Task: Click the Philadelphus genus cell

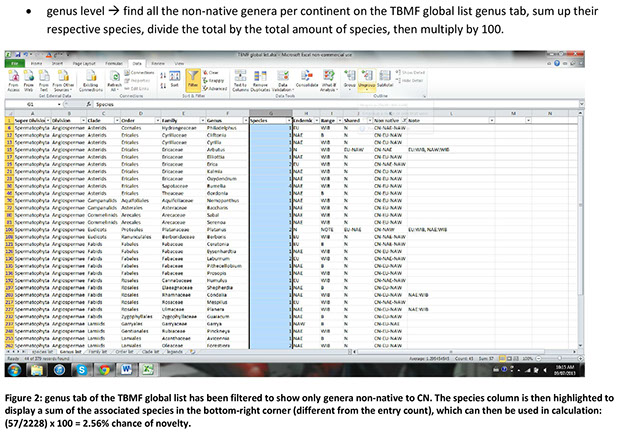Action: click(227, 128)
